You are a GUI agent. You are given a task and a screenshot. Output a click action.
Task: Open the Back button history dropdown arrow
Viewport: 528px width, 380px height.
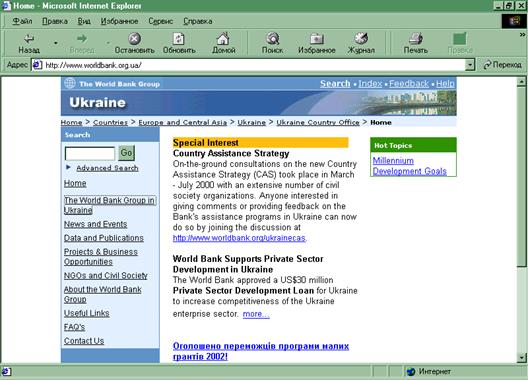tap(56, 43)
